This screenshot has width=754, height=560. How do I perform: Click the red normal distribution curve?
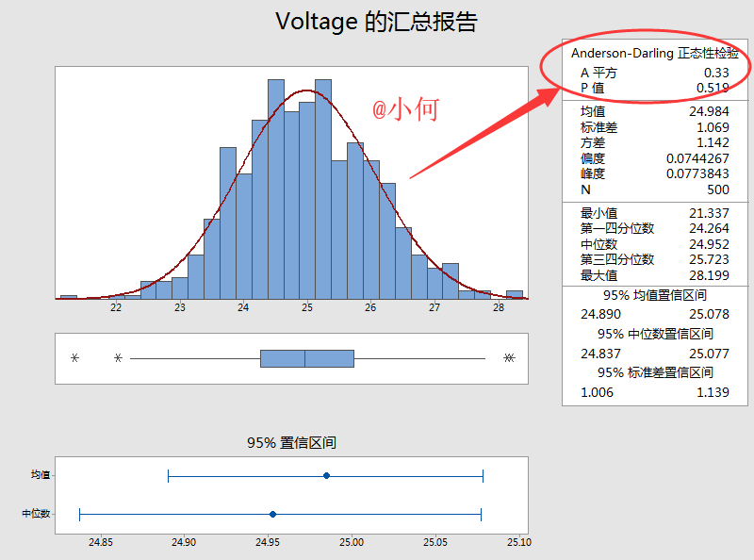coord(307,91)
